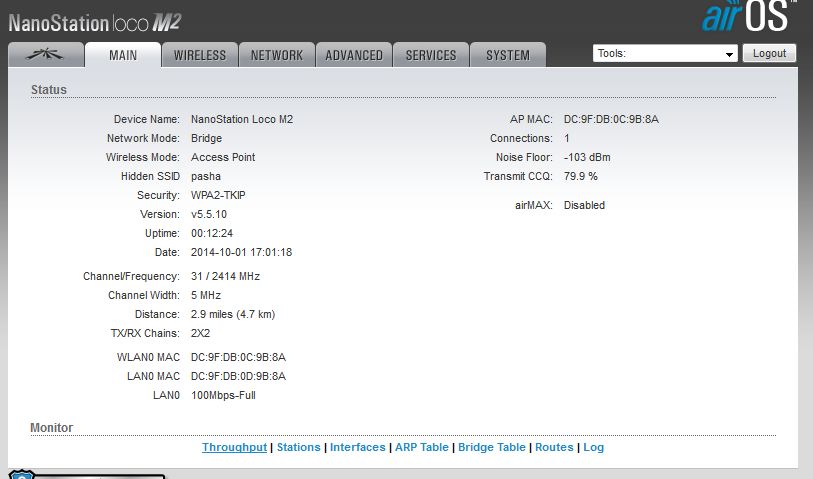Viewport: 813px width, 479px height.
Task: Click the WLAN0 MAC address value
Action: (239, 357)
